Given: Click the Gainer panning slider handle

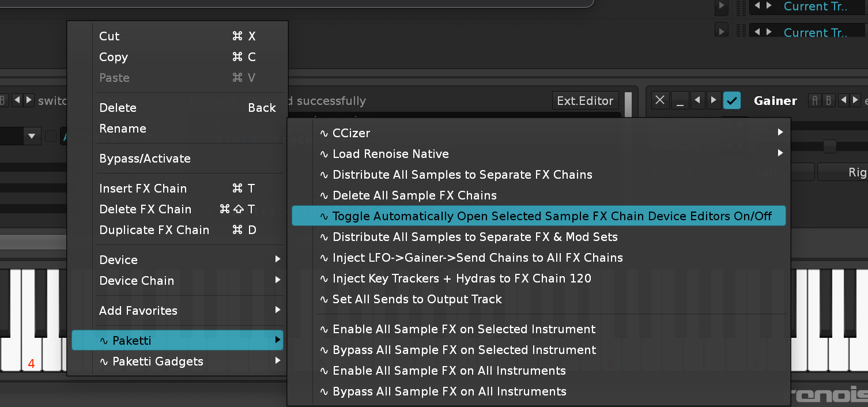Looking at the screenshot, I should pyautogui.click(x=829, y=146).
